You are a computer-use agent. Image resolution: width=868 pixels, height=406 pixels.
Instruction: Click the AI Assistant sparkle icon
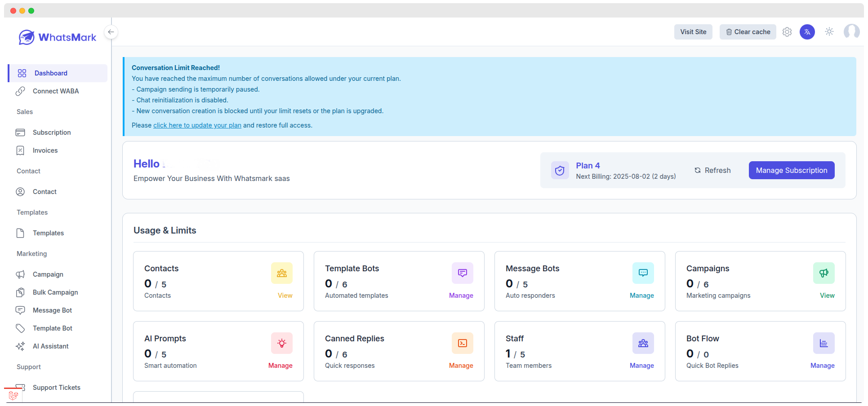[x=20, y=346]
